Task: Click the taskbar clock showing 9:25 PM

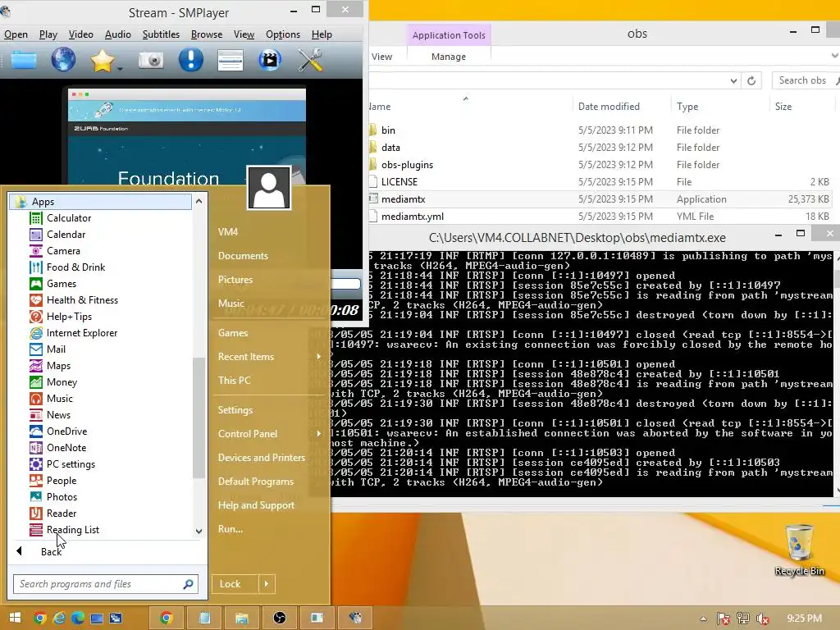Action: (804, 619)
